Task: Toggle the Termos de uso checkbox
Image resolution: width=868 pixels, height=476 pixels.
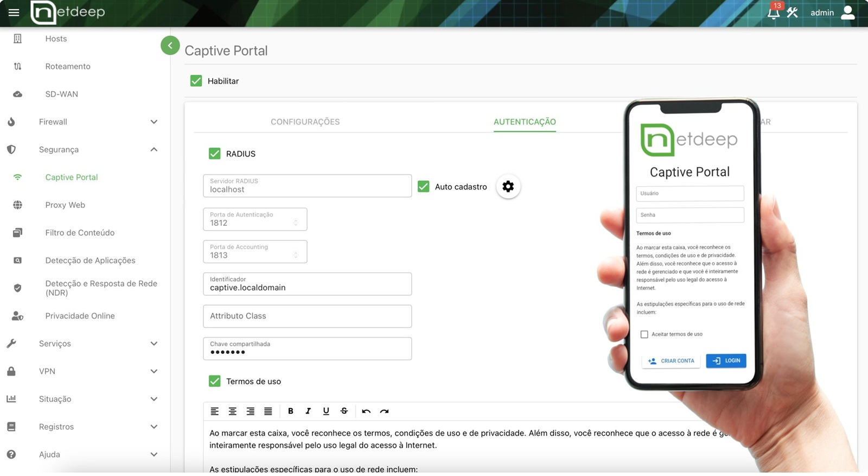Action: coord(215,381)
